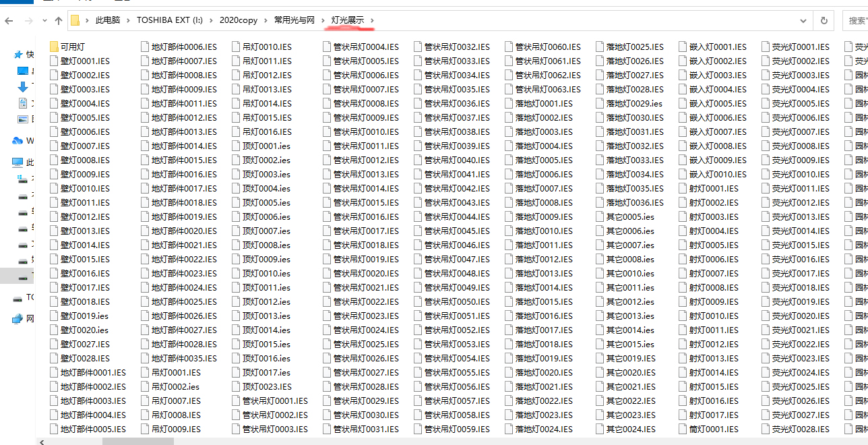Open Pictures icon in navigation pane

pyautogui.click(x=23, y=119)
